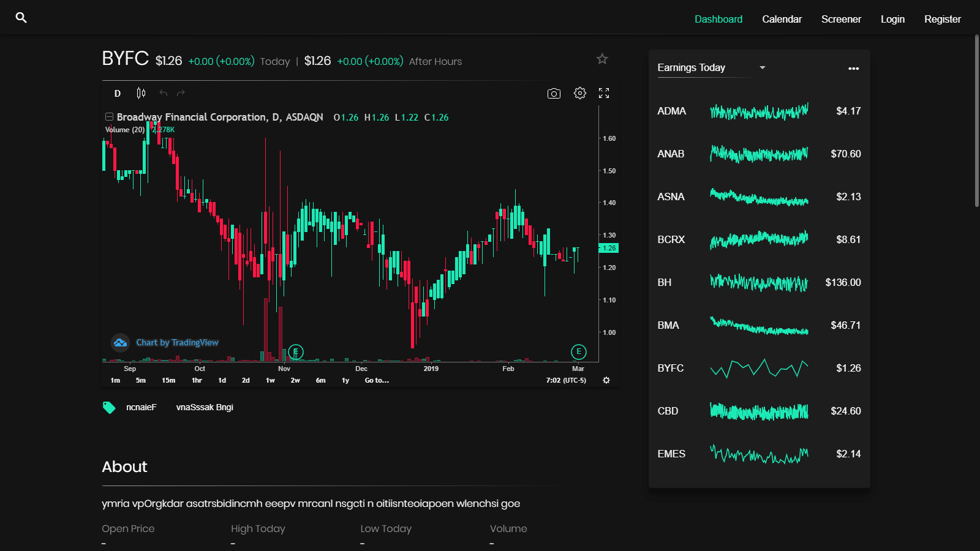Change the candlestick bar style

140,93
